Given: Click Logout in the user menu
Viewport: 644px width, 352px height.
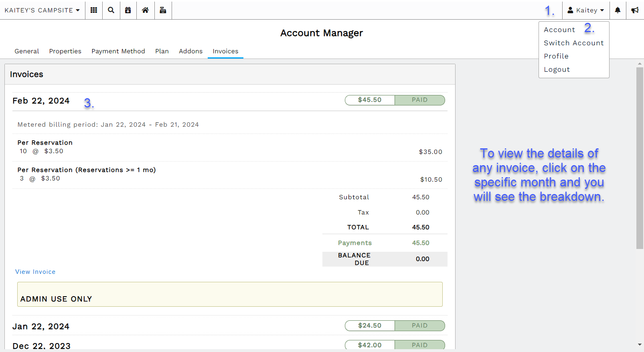Looking at the screenshot, I should coord(557,69).
